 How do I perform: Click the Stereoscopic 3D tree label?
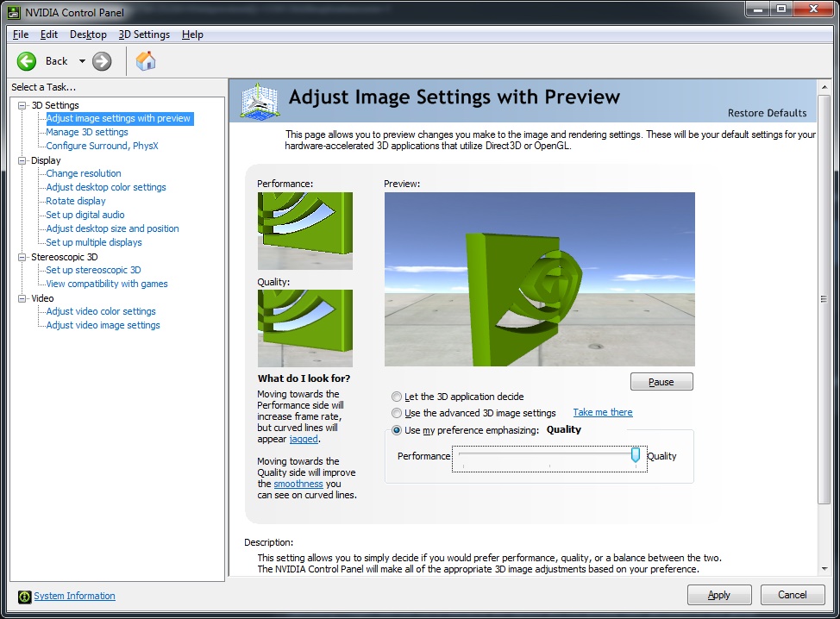coord(65,257)
